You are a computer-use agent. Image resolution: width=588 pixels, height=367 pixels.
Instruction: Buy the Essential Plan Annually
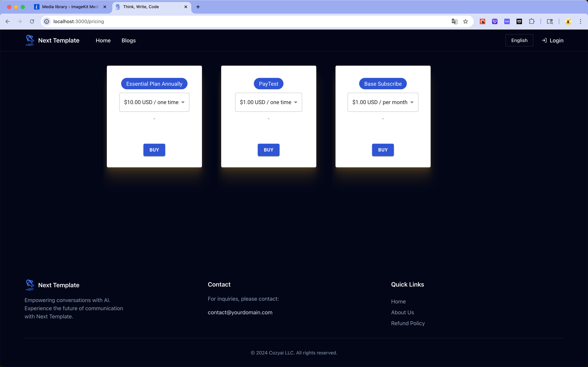154,150
